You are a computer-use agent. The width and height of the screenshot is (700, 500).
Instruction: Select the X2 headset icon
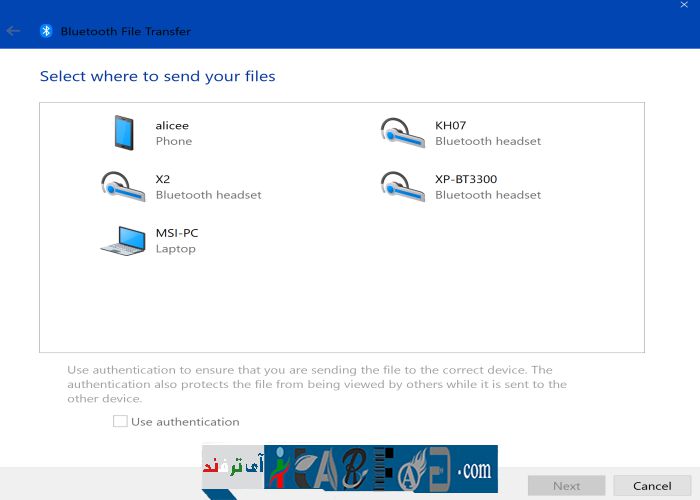pyautogui.click(x=123, y=186)
